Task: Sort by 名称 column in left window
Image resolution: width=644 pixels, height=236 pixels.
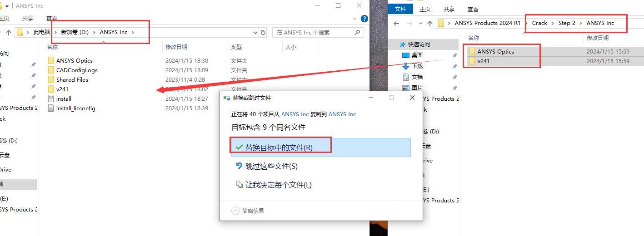Action: (x=52, y=47)
